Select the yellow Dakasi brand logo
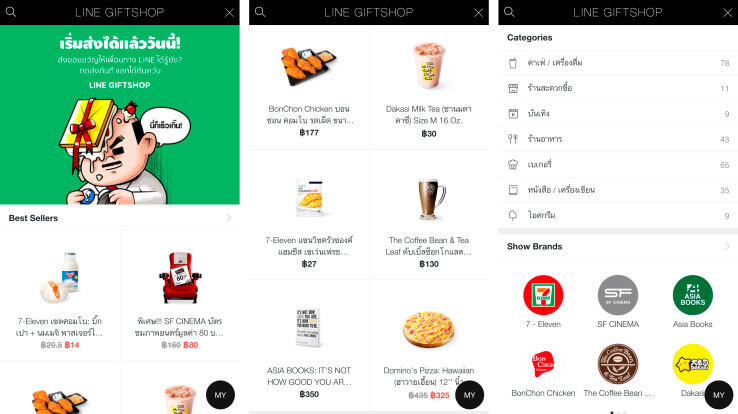This screenshot has height=414, width=738. [x=692, y=364]
